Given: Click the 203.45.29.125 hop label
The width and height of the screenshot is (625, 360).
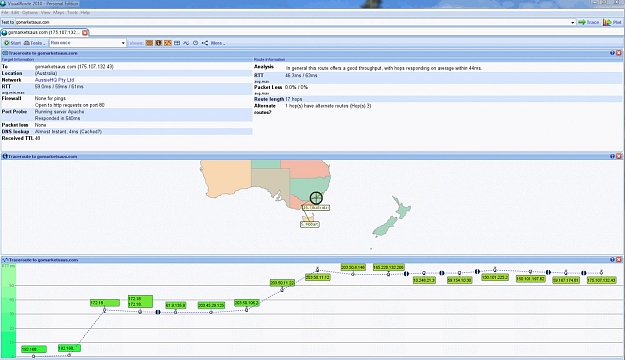Looking at the screenshot, I should pos(211,305).
